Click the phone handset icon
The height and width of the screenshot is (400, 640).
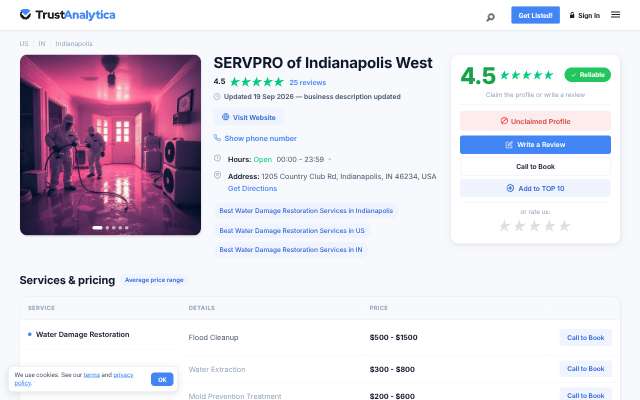(217, 138)
